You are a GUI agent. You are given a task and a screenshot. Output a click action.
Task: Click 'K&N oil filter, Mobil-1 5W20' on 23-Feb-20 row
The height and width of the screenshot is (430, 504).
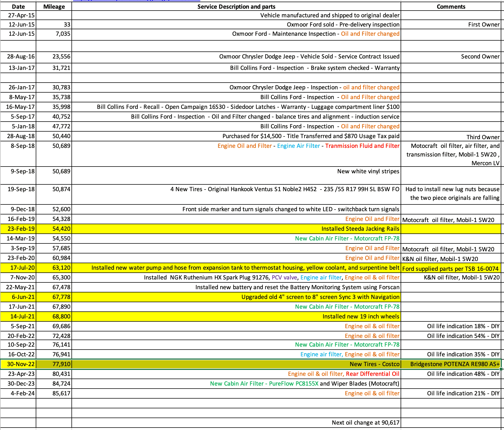click(x=451, y=258)
